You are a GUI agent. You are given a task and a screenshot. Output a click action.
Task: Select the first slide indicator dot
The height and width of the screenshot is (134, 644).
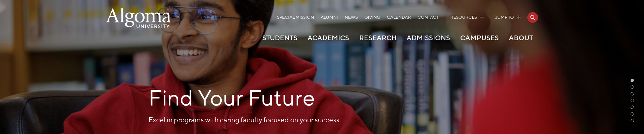pos(632,80)
